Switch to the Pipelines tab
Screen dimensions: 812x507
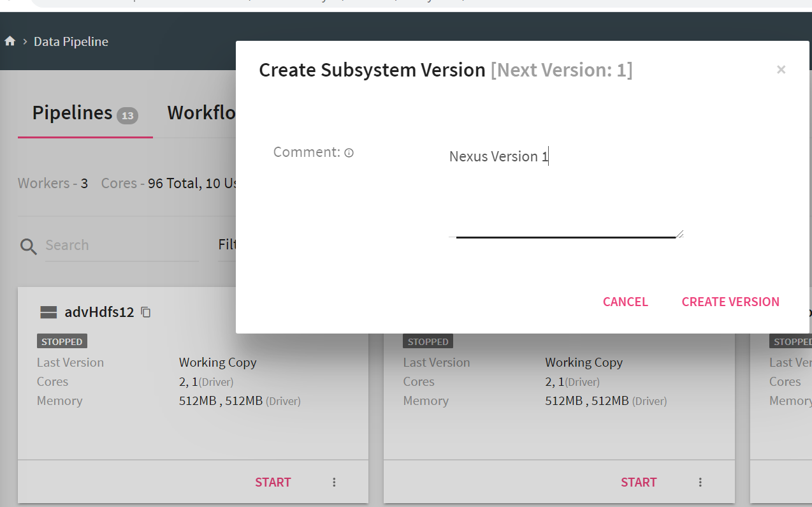pyautogui.click(x=72, y=113)
